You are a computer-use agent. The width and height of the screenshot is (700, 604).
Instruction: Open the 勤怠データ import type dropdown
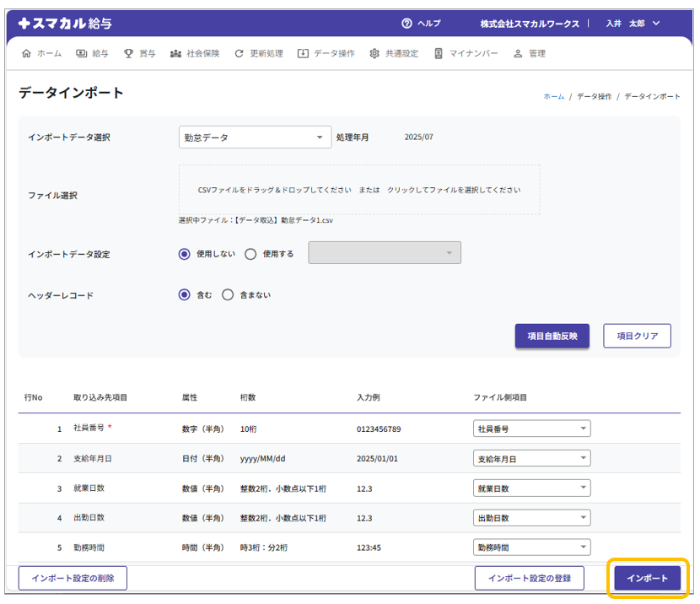tap(255, 138)
